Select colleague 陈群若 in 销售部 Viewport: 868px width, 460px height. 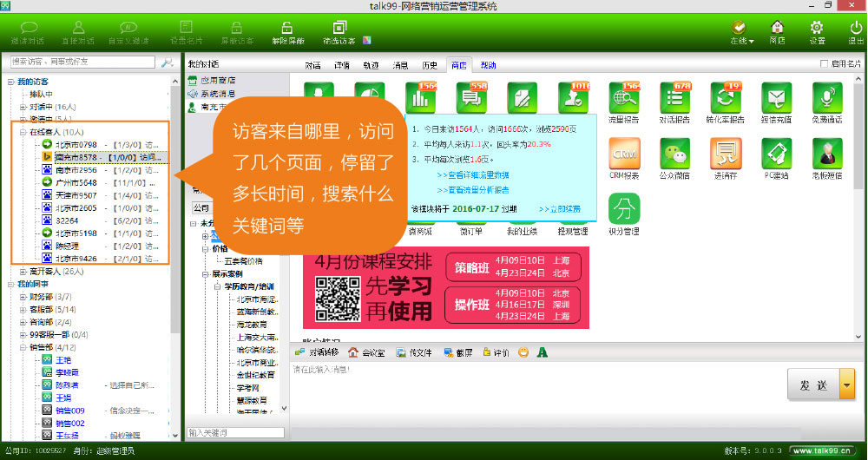coord(67,385)
